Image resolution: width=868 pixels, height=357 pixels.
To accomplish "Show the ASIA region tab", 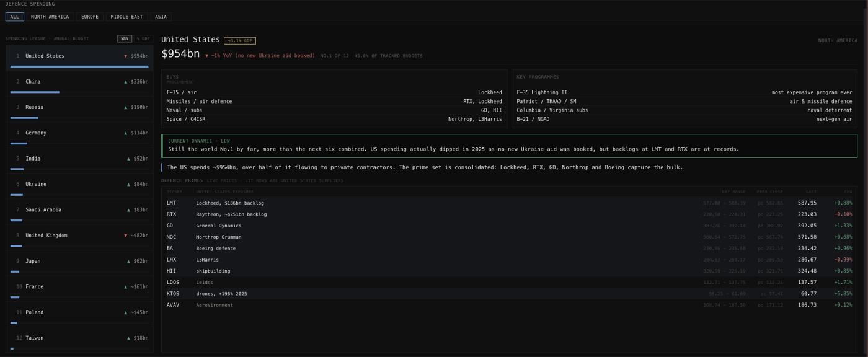I will [161, 17].
